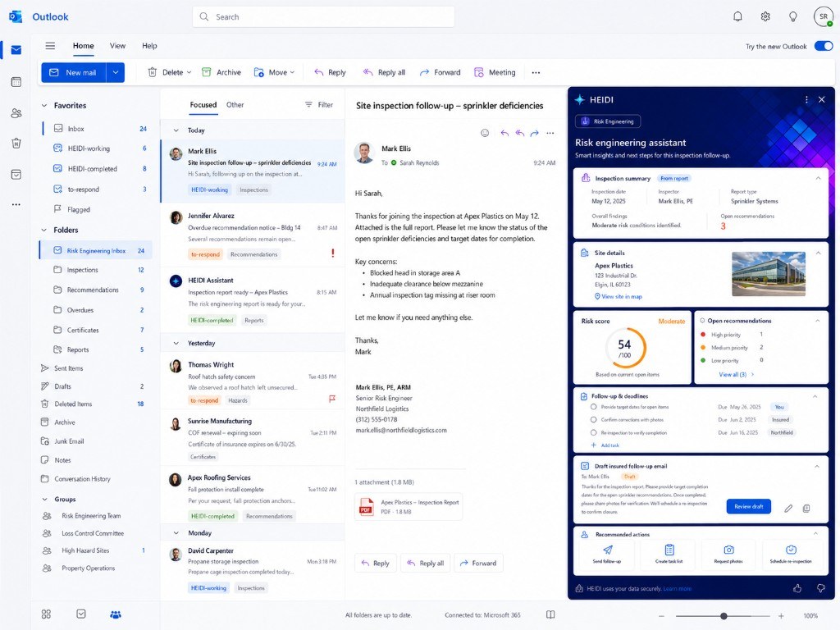Open the Jennifer Alvarez email
Viewport: 840px width, 630px height.
tap(253, 235)
